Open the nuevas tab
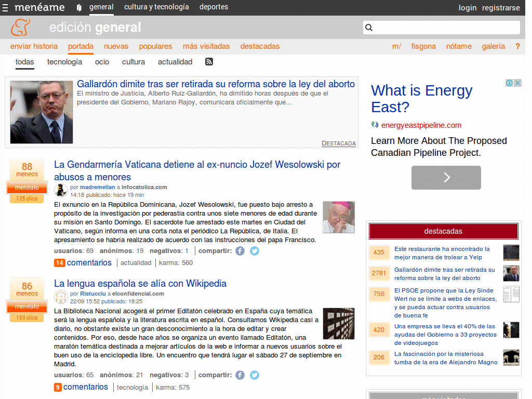Viewport: 532px width, 399px height. coord(116,46)
